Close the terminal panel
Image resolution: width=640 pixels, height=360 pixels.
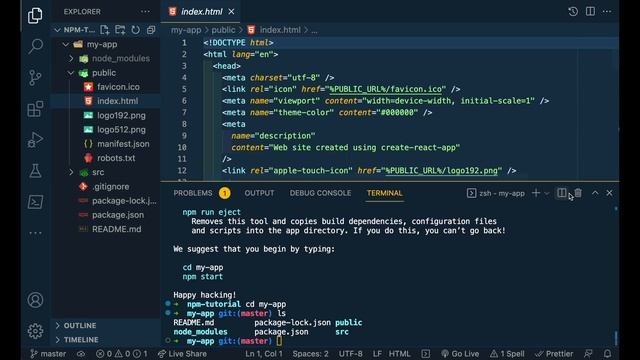pos(609,193)
